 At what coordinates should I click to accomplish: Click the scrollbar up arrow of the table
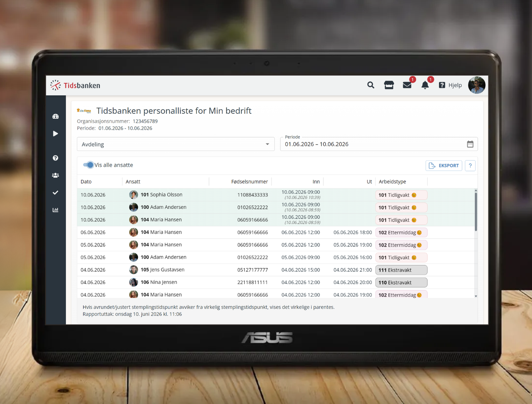[x=476, y=191]
